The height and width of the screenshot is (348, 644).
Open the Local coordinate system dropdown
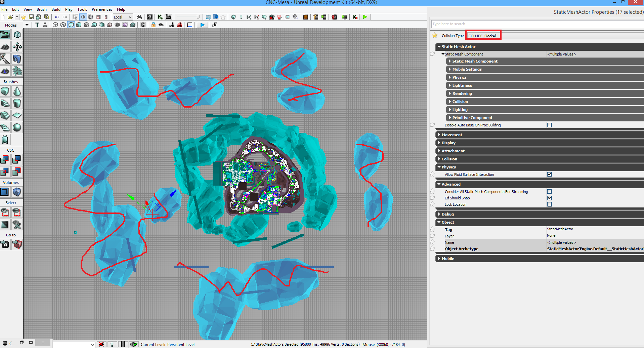tap(123, 17)
